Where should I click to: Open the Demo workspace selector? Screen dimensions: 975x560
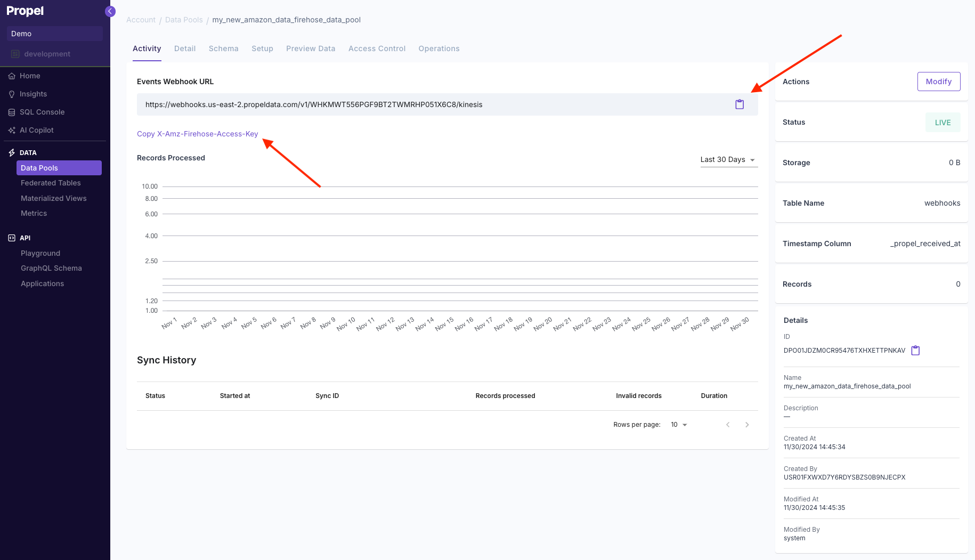(x=54, y=33)
